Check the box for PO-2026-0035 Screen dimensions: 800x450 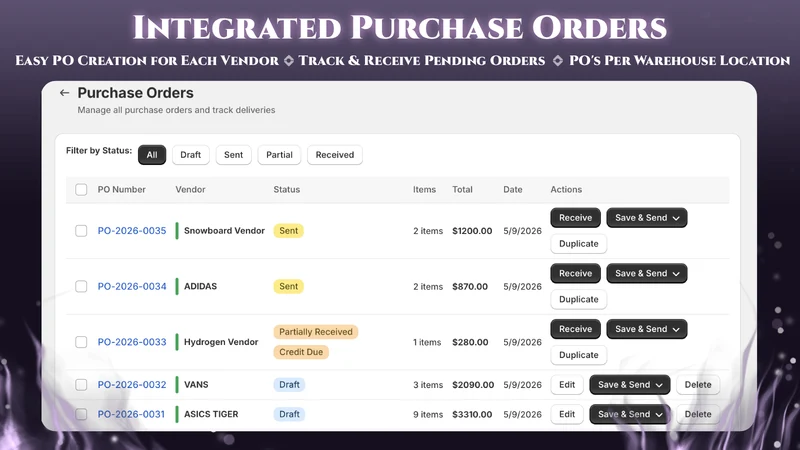coord(81,231)
